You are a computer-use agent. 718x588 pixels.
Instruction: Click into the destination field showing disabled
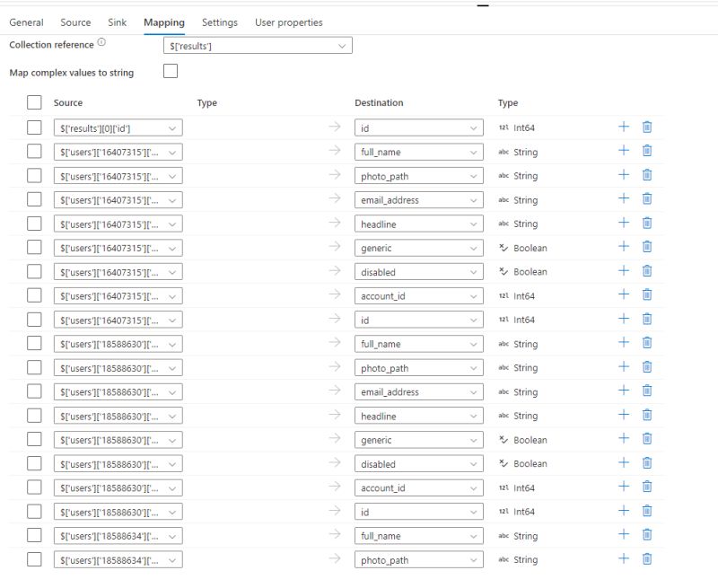tap(418, 271)
